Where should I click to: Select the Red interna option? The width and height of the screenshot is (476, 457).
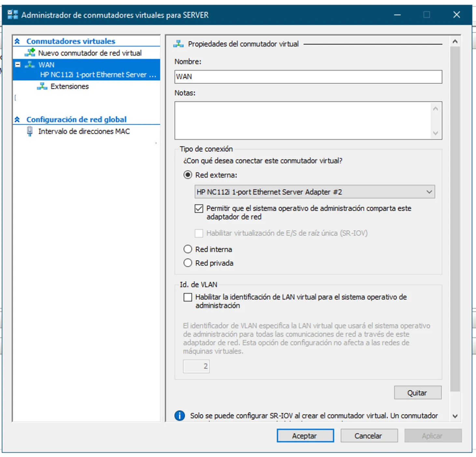click(x=188, y=249)
